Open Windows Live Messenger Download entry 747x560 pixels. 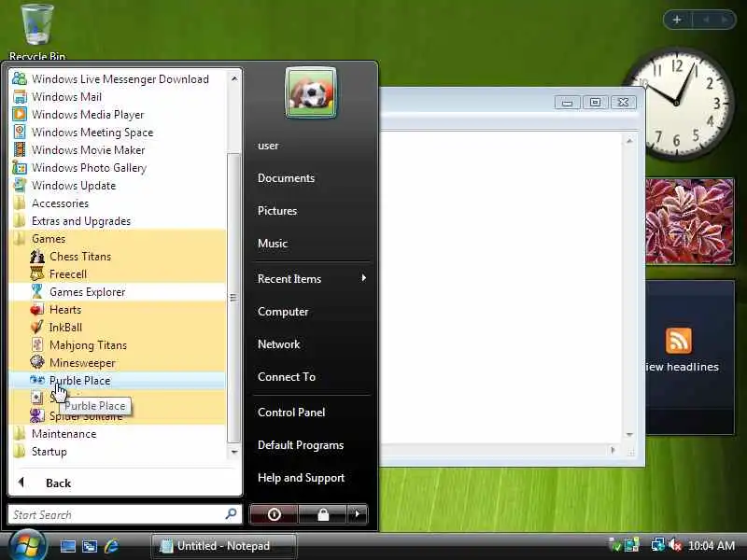point(118,79)
